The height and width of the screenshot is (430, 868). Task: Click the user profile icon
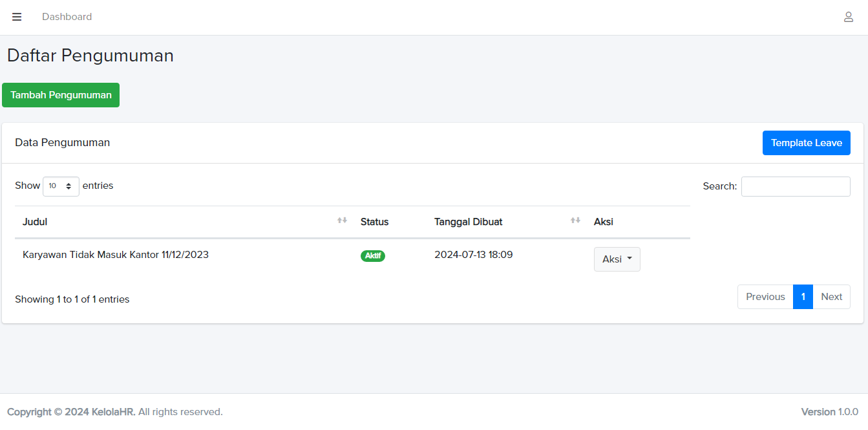849,17
